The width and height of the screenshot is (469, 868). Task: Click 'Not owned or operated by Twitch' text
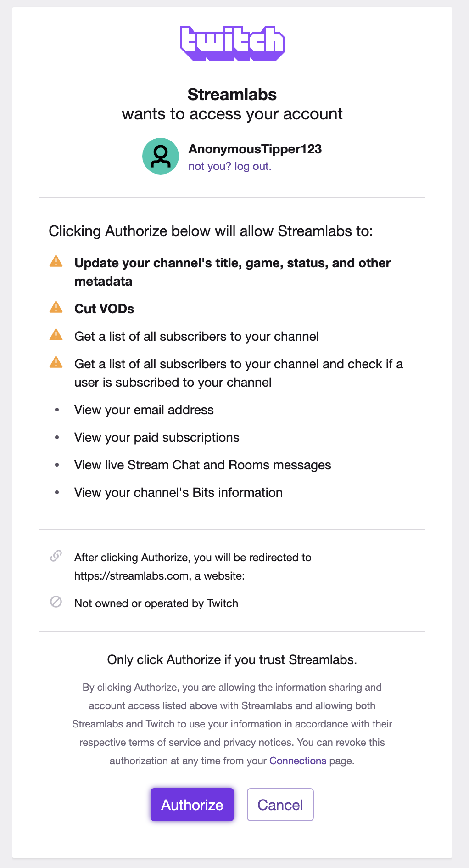(x=156, y=603)
